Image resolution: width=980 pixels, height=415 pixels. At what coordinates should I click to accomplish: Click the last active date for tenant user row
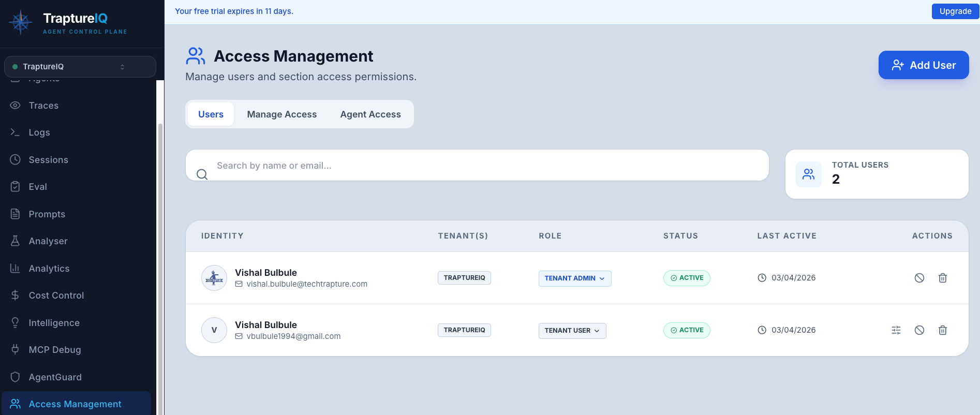tap(793, 330)
